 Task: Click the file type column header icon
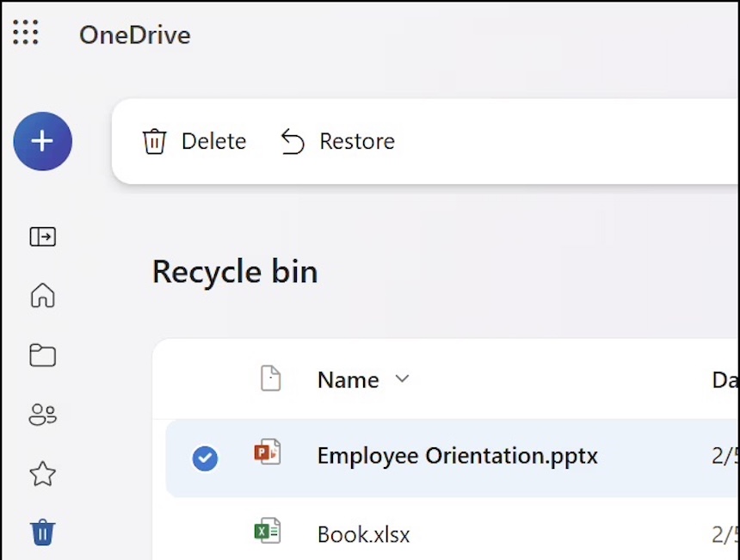[270, 379]
